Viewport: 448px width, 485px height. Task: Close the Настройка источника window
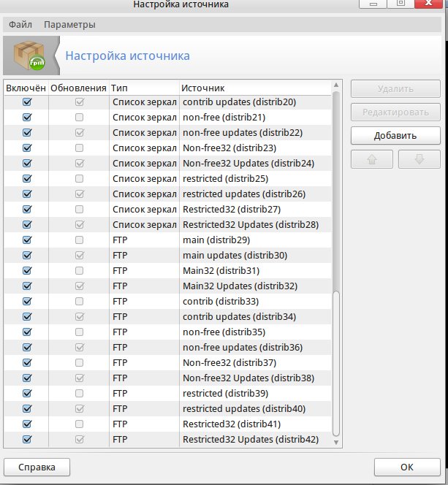pos(428,4)
